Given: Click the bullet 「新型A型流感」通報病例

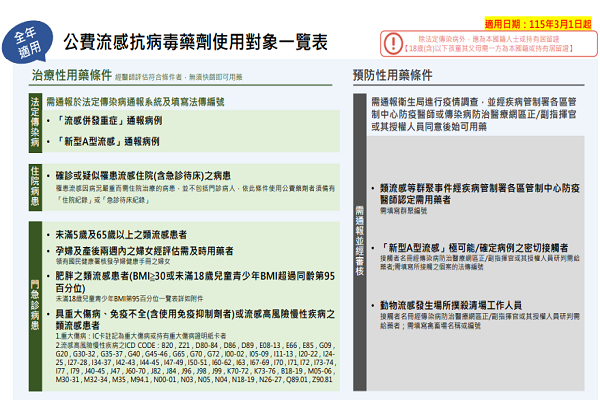Looking at the screenshot, I should click(107, 141).
